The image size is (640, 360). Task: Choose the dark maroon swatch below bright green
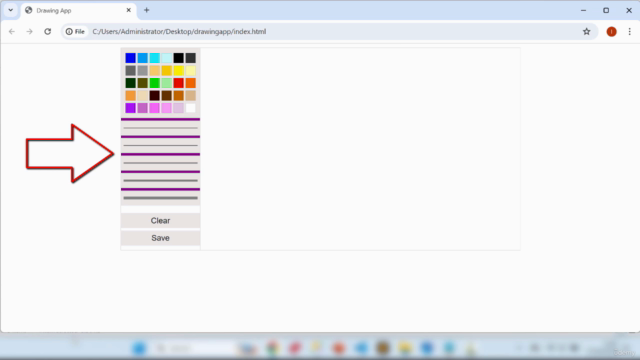tap(155, 96)
